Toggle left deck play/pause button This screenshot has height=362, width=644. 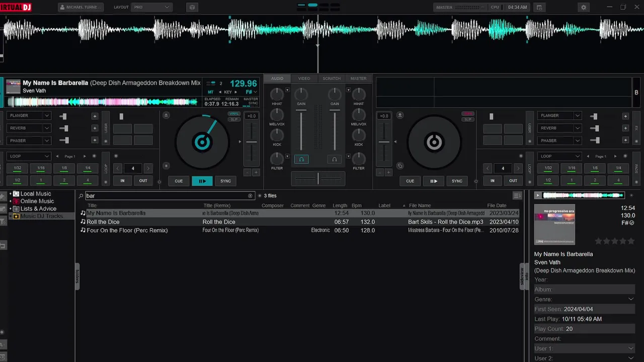202,181
